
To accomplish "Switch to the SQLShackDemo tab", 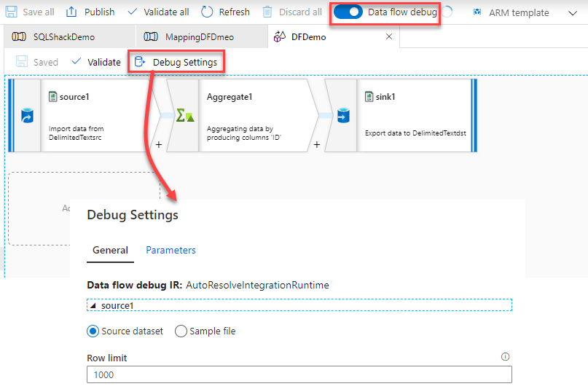I will (x=64, y=36).
